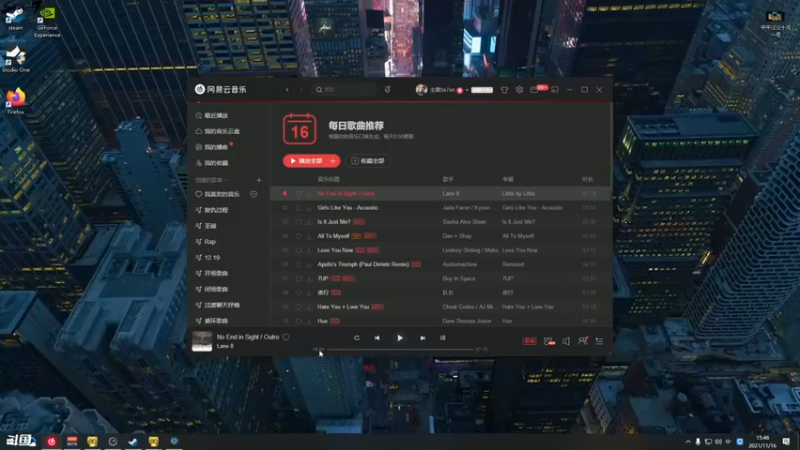Open NetEase Music taskbar icon
The height and width of the screenshot is (450, 800).
click(x=52, y=441)
